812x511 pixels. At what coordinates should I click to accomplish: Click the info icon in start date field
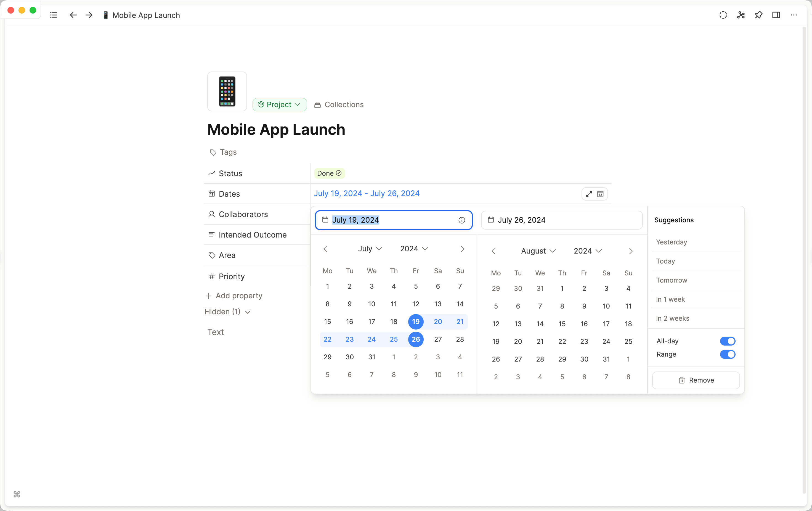(462, 220)
